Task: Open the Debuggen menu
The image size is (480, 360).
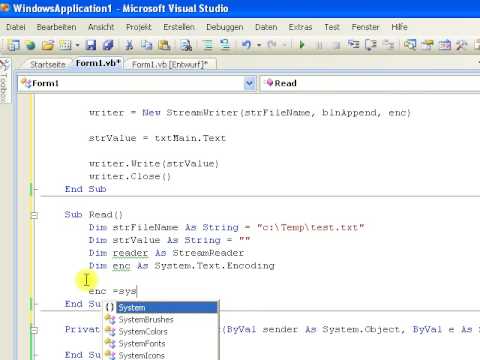Action: [225, 27]
